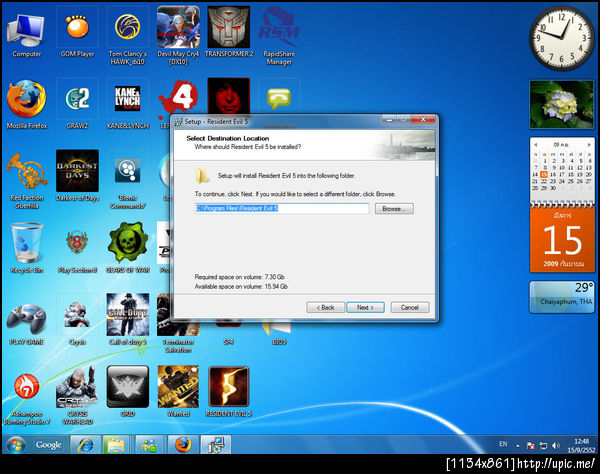Click the Action Center flag icon

[x=530, y=445]
